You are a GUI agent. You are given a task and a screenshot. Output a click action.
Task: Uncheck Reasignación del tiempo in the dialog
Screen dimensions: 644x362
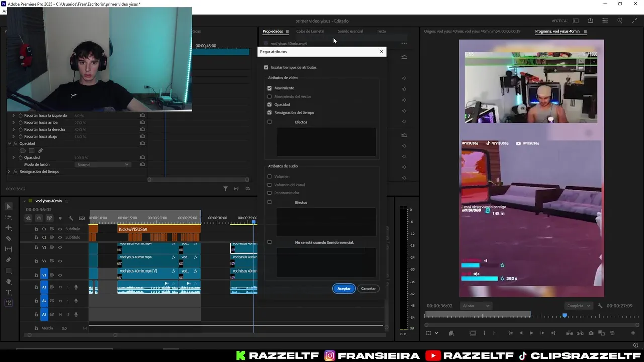point(269,112)
